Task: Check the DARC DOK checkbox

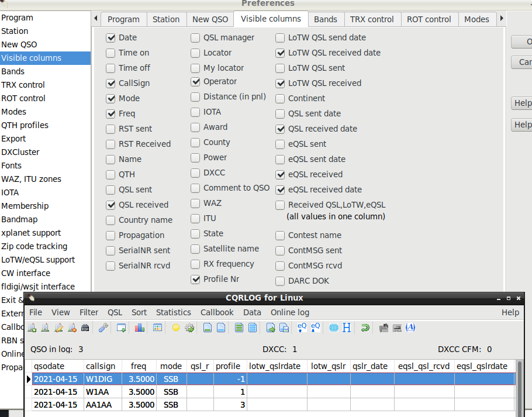Action: point(280,281)
